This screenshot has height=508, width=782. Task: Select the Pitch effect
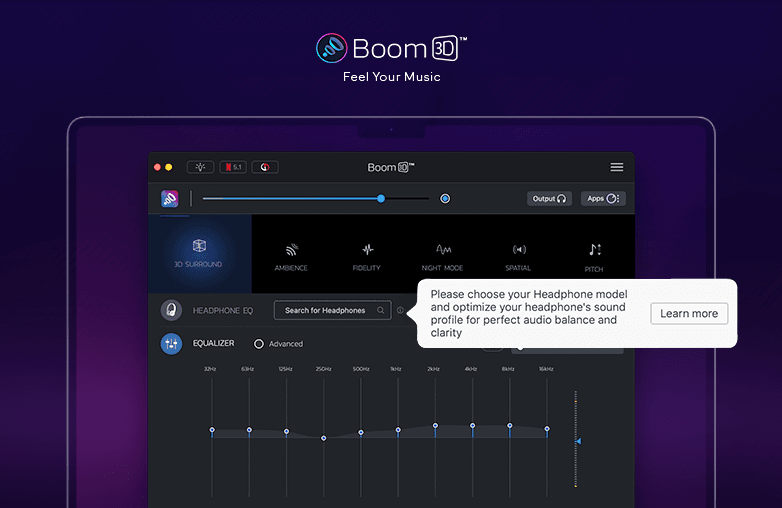coord(594,258)
